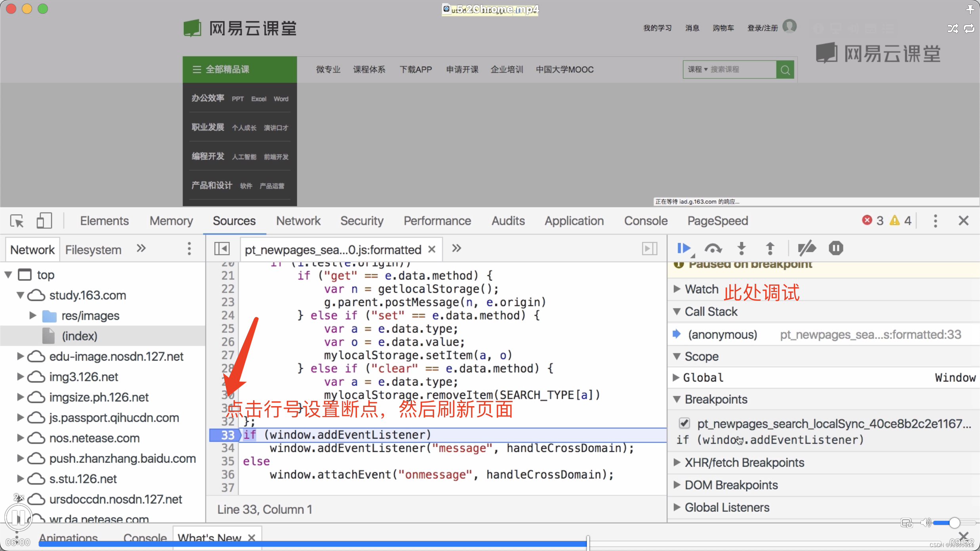Click the 微专业 navigation link
Viewport: 980px width, 551px height.
328,70
